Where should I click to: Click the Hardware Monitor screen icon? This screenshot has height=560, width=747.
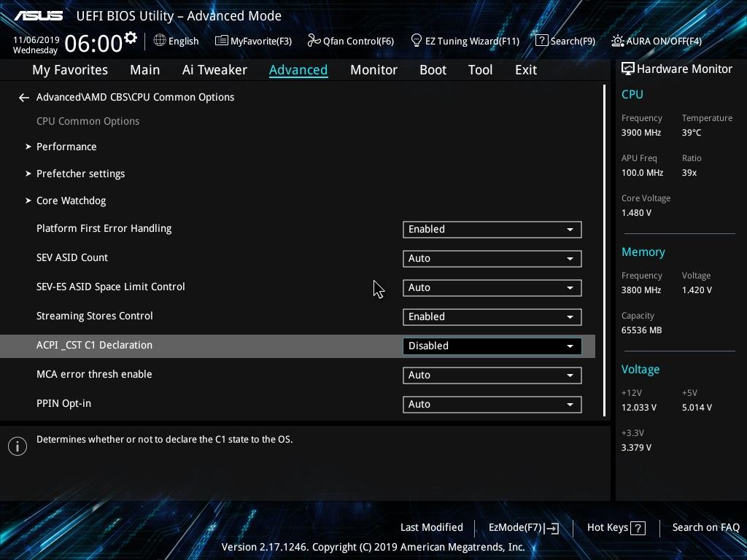point(628,69)
